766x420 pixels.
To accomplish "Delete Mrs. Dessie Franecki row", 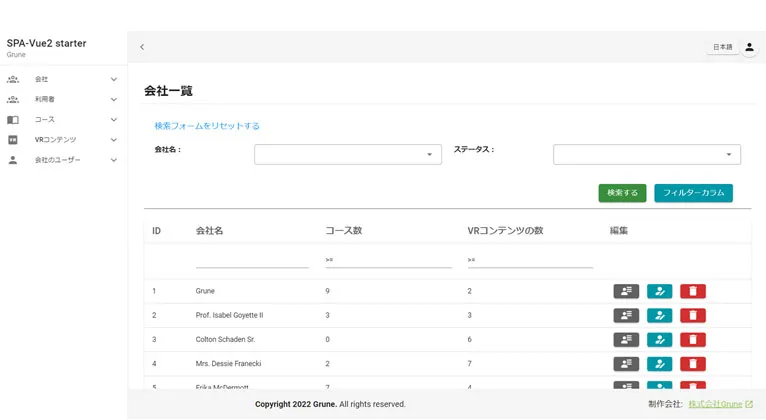I will 693,364.
